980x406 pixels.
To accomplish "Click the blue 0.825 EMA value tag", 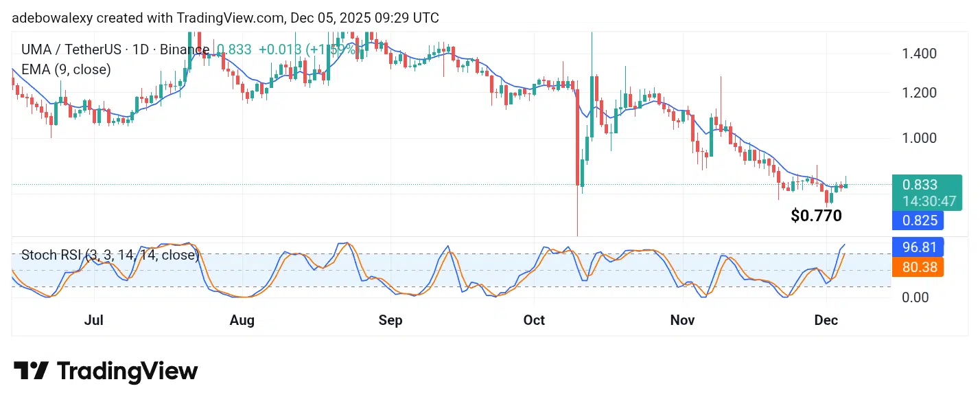I will pos(918,221).
